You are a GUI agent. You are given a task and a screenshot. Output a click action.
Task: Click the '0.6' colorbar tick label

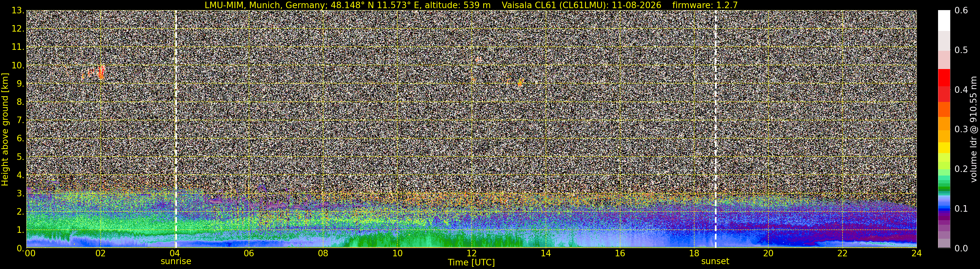coord(961,11)
